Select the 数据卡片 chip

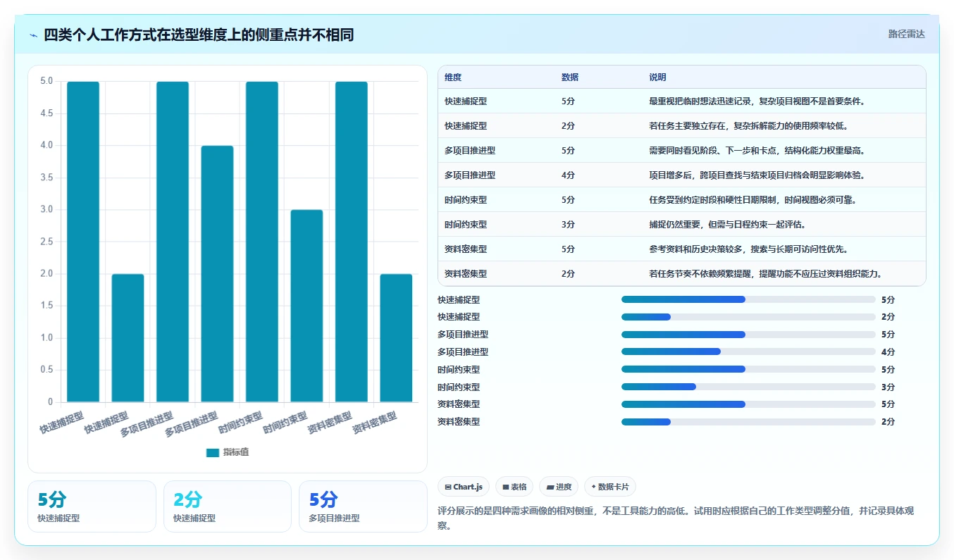[x=610, y=487]
